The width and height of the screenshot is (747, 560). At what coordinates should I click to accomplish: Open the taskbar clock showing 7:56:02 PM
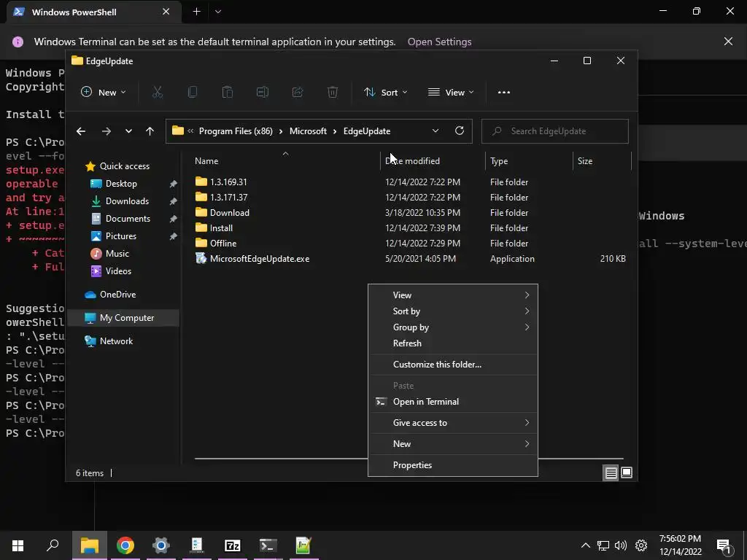click(x=681, y=545)
